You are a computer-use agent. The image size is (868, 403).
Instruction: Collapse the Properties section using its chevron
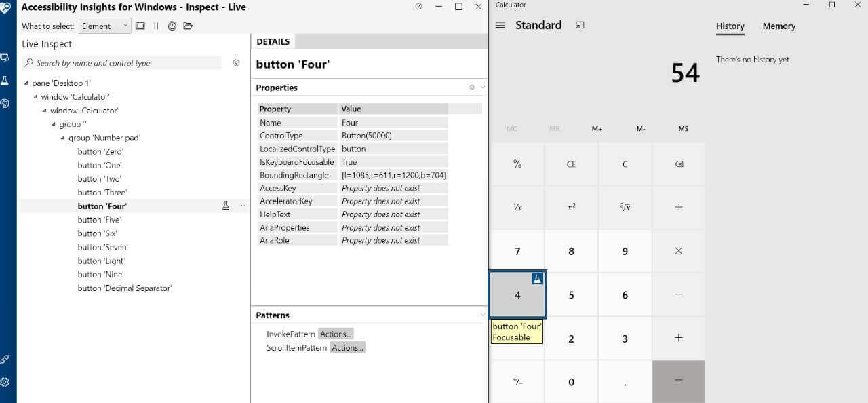point(481,87)
